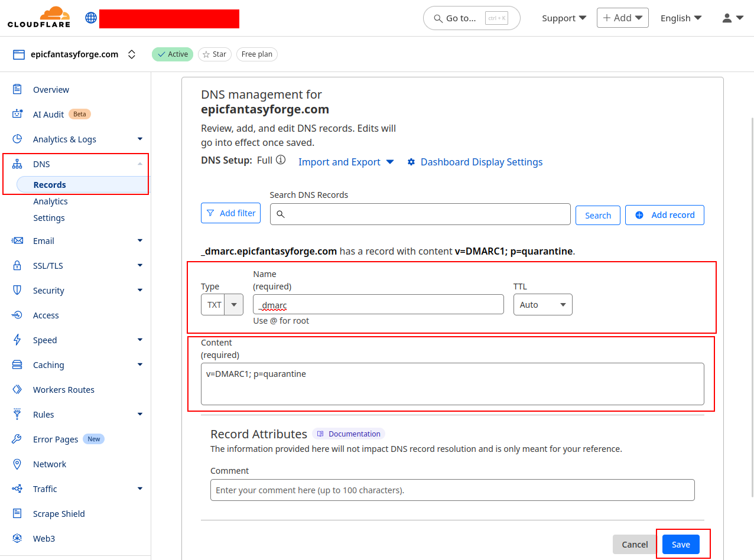The image size is (754, 560).
Task: Expand the SSL/TLS section arrow
Action: tap(140, 265)
